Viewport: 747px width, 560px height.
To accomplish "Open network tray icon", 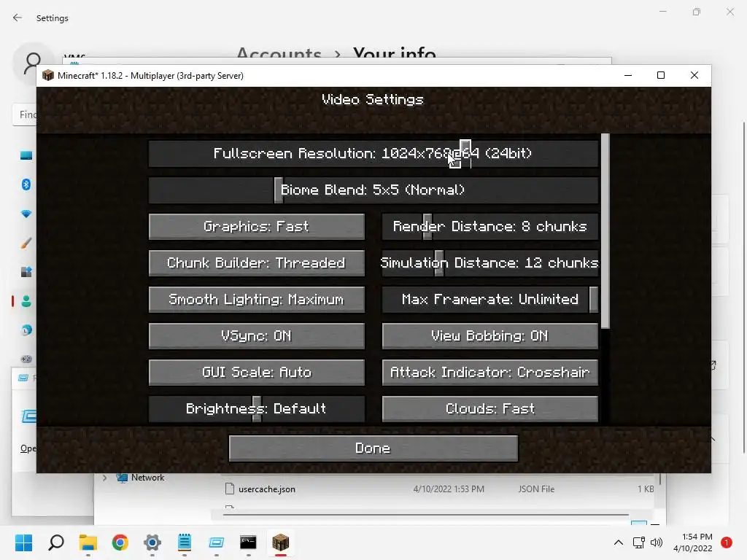I will click(639, 542).
